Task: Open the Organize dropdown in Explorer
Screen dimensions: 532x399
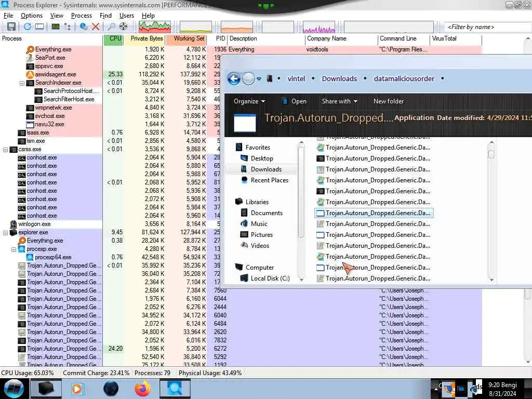Action: point(249,101)
